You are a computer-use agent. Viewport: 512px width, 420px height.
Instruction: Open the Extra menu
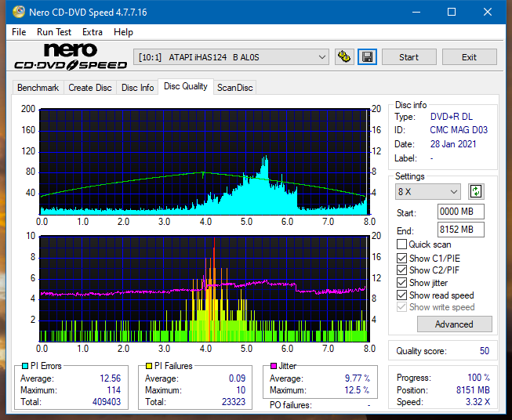click(93, 32)
